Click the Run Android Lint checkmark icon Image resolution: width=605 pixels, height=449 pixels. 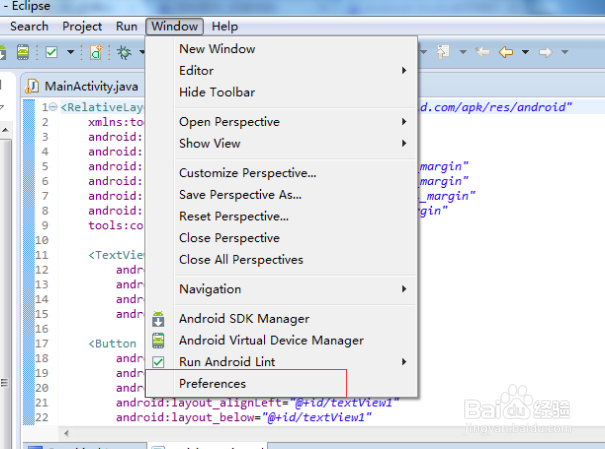tap(158, 362)
